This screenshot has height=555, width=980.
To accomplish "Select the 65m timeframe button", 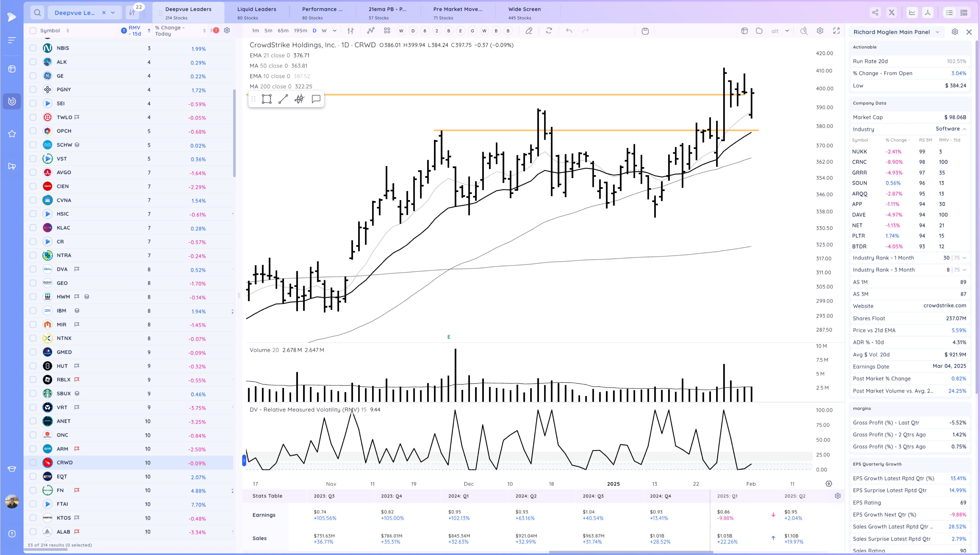I will 283,31.
